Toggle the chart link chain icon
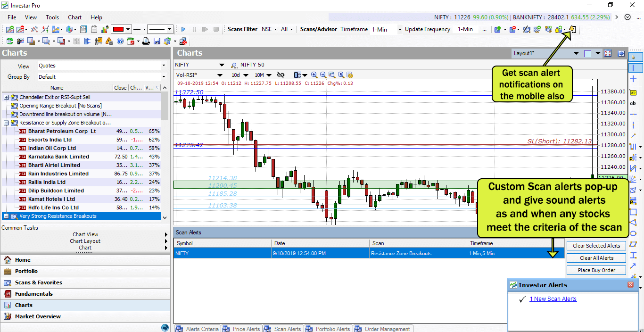The width and height of the screenshot is (644, 332). 281,75
